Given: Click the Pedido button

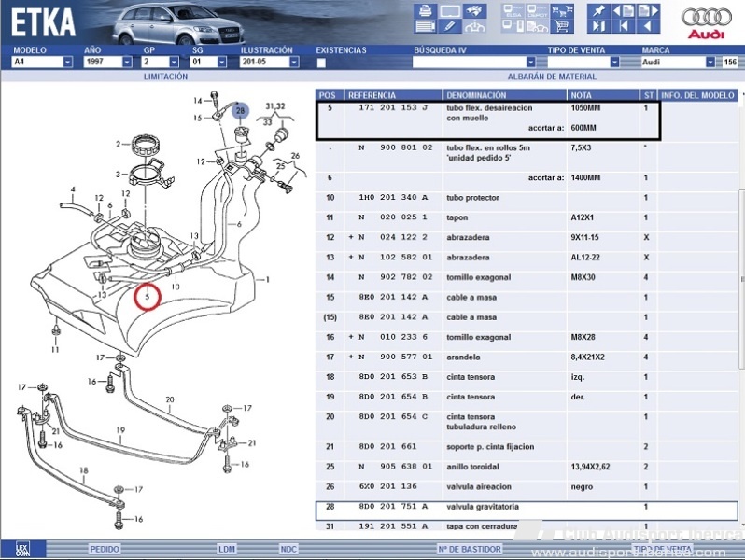Looking at the screenshot, I should [105, 549].
